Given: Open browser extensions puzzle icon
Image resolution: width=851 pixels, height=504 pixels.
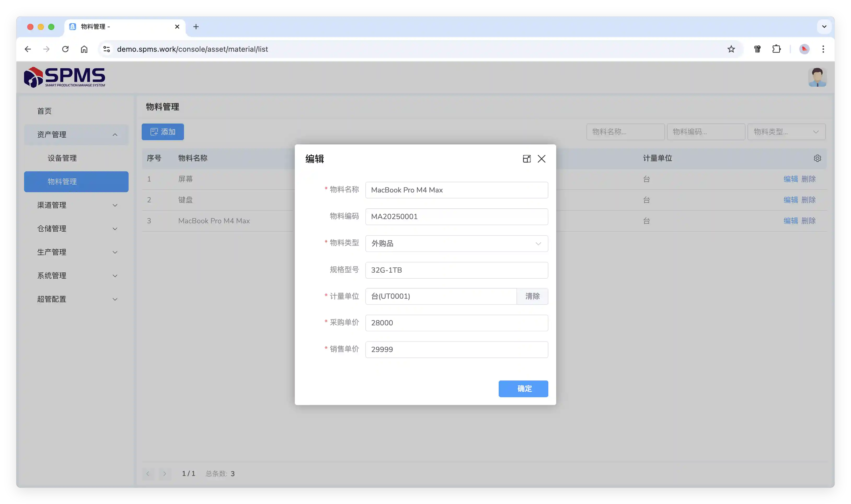Looking at the screenshot, I should click(x=776, y=49).
